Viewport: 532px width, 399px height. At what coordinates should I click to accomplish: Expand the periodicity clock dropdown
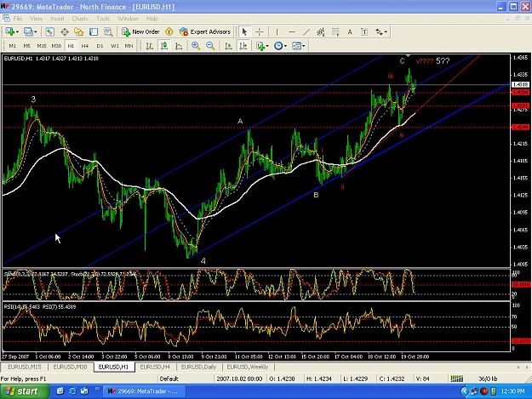point(285,46)
